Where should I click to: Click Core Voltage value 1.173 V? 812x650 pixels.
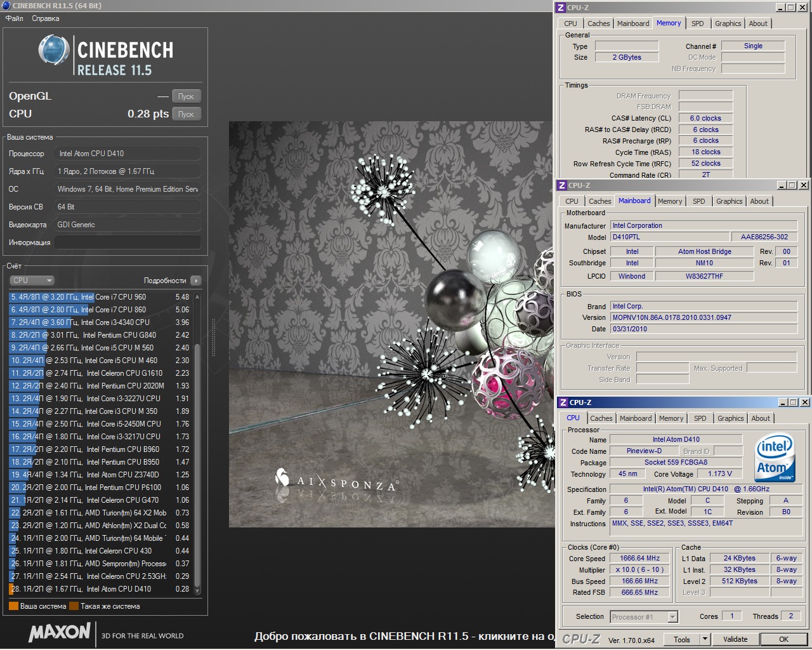[719, 474]
